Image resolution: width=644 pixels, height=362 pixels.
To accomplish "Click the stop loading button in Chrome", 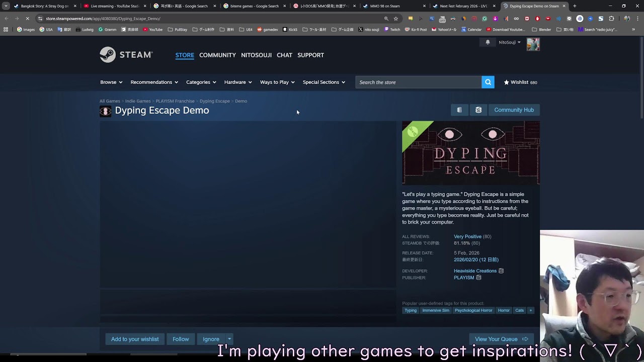I will click(x=27, y=19).
